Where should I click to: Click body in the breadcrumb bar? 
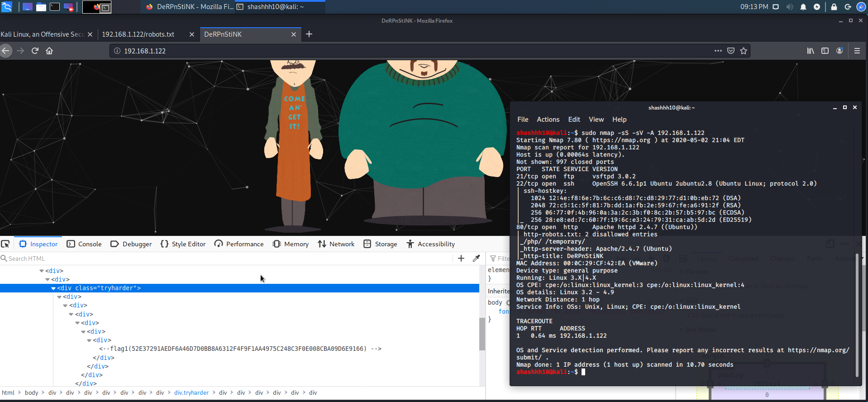pyautogui.click(x=31, y=392)
